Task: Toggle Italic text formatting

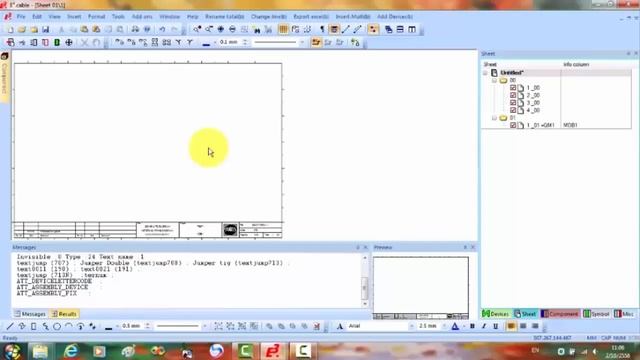Action: pos(484,326)
